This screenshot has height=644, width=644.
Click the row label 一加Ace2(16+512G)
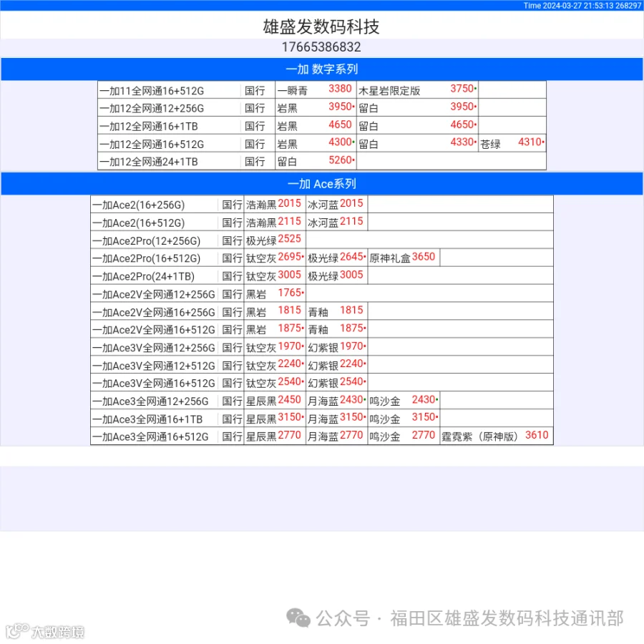tap(138, 223)
